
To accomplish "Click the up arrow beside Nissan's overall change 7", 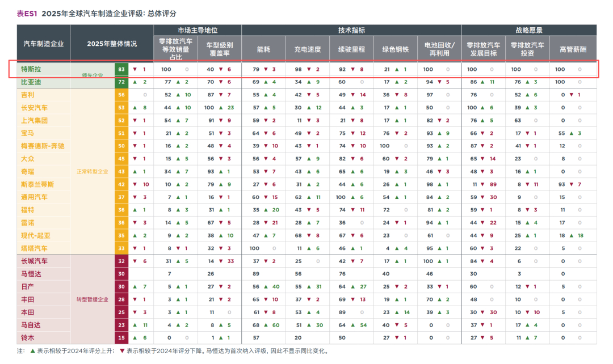I will pos(135,287).
